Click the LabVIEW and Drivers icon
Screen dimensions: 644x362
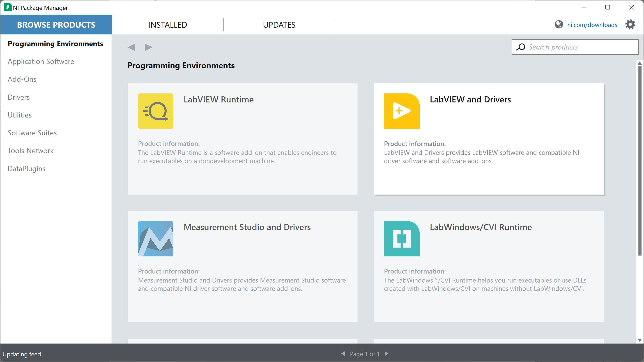pyautogui.click(x=402, y=111)
